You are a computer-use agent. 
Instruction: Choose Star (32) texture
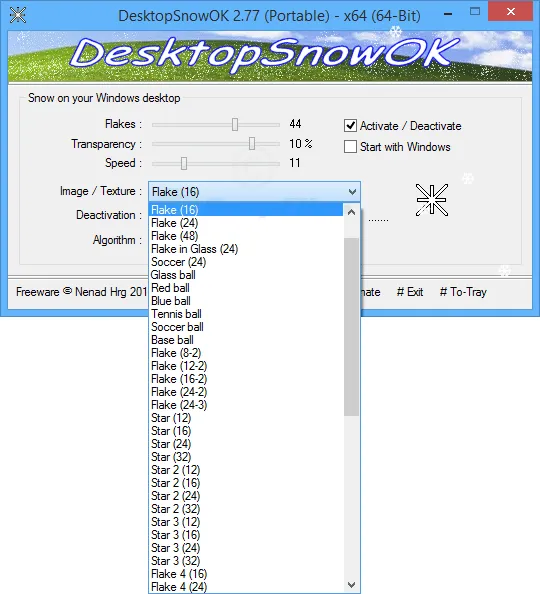[x=246, y=457]
